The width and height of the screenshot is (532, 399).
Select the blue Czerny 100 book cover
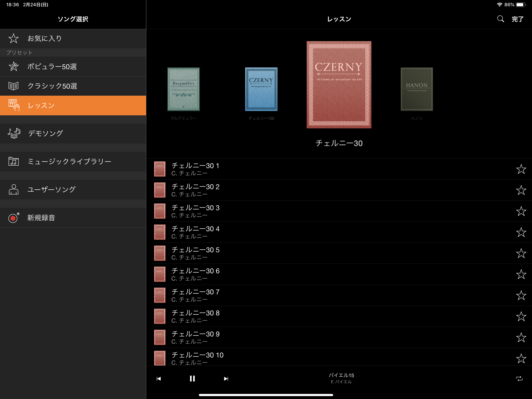[x=261, y=89]
